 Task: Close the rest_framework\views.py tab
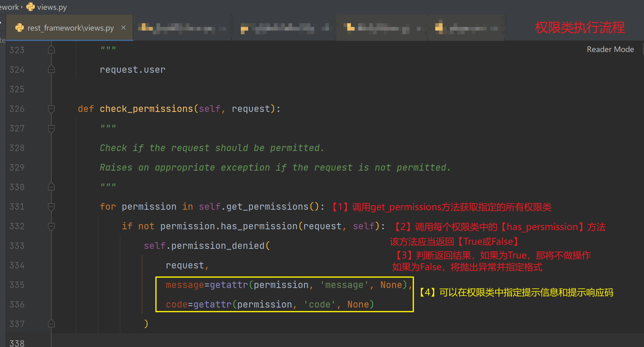tap(123, 28)
